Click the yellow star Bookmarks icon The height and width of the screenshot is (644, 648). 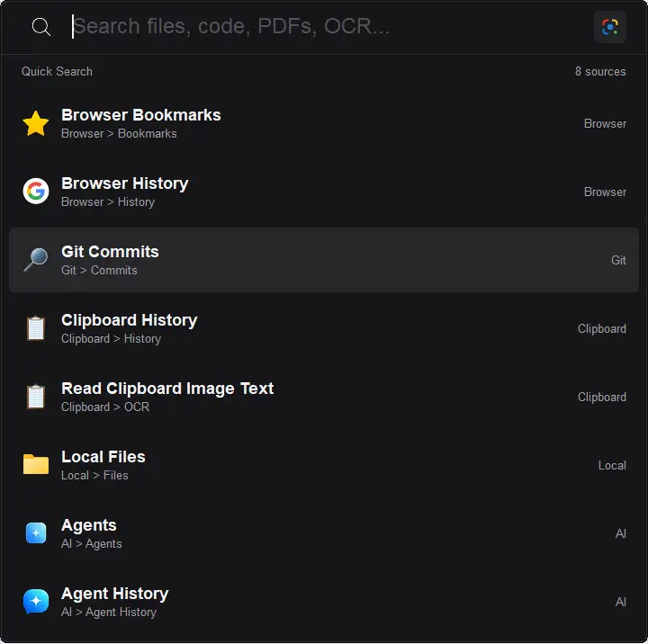pyautogui.click(x=36, y=123)
